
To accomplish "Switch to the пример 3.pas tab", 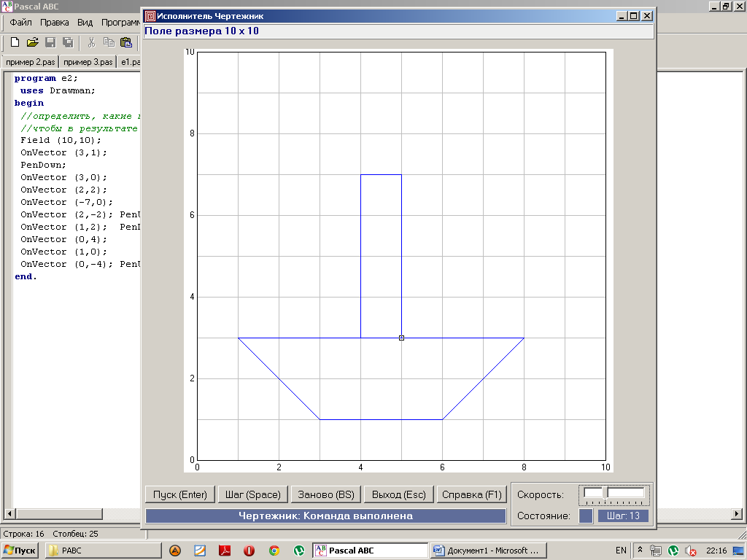I will 88,62.
